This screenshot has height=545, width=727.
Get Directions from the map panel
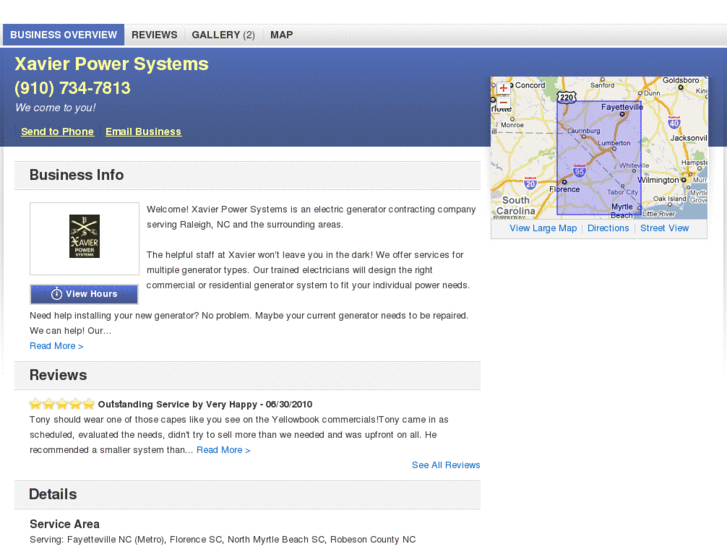pos(608,228)
